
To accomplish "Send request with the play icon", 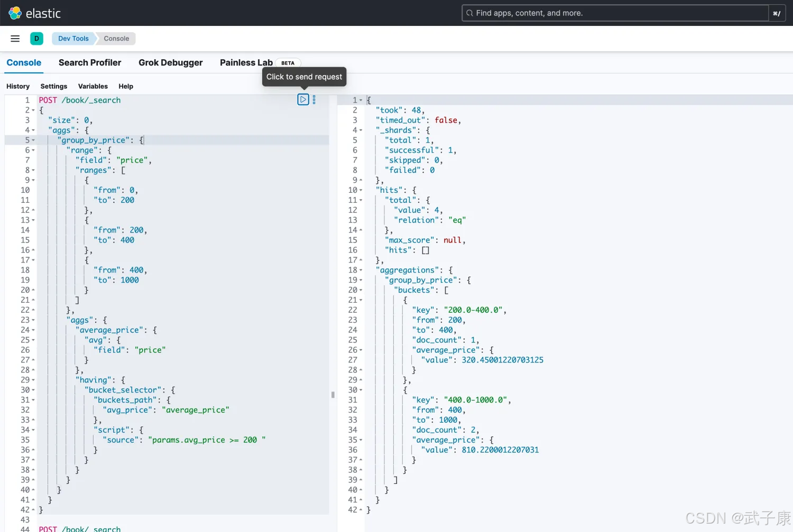I will tap(303, 99).
